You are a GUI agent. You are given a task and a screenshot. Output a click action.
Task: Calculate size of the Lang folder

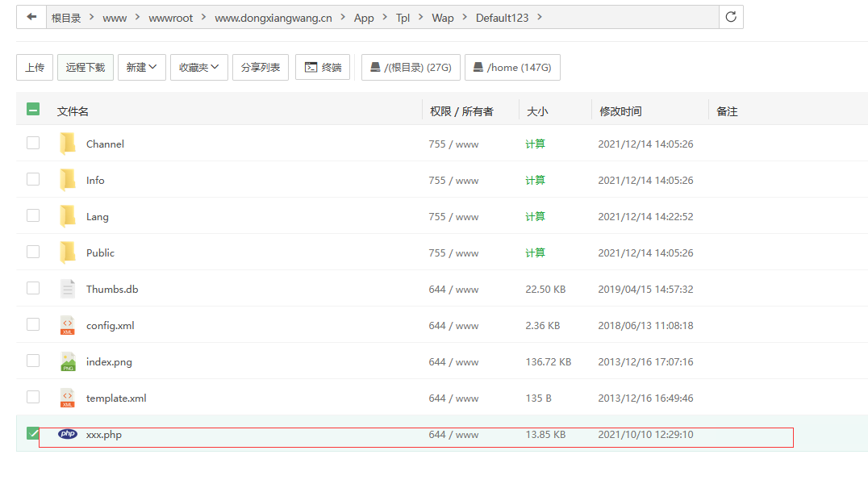(x=535, y=216)
